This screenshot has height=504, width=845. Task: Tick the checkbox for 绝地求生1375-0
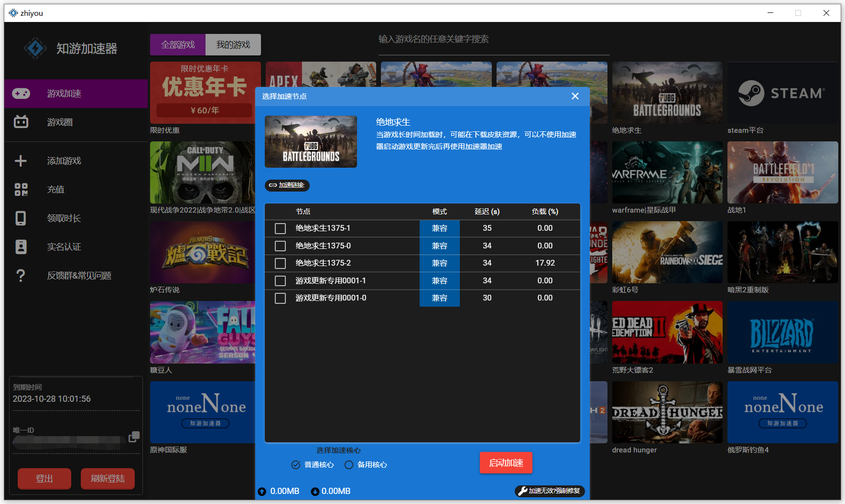tap(280, 246)
